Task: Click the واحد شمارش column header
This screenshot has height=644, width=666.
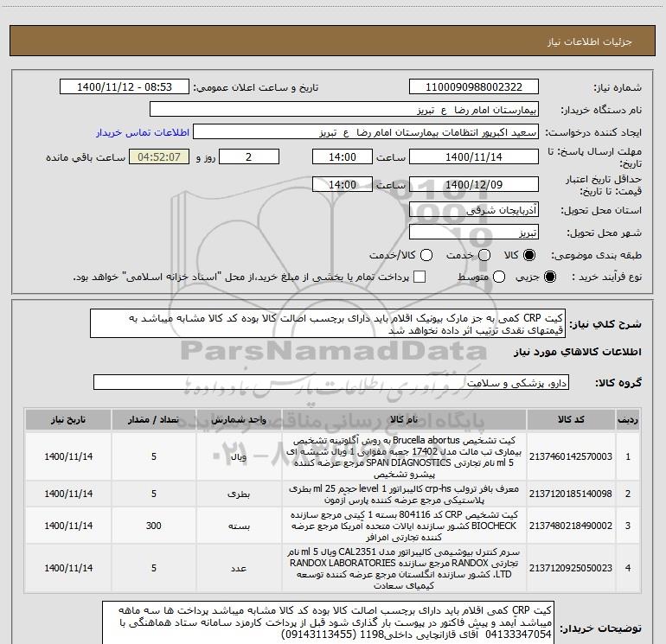Action: click(x=239, y=419)
